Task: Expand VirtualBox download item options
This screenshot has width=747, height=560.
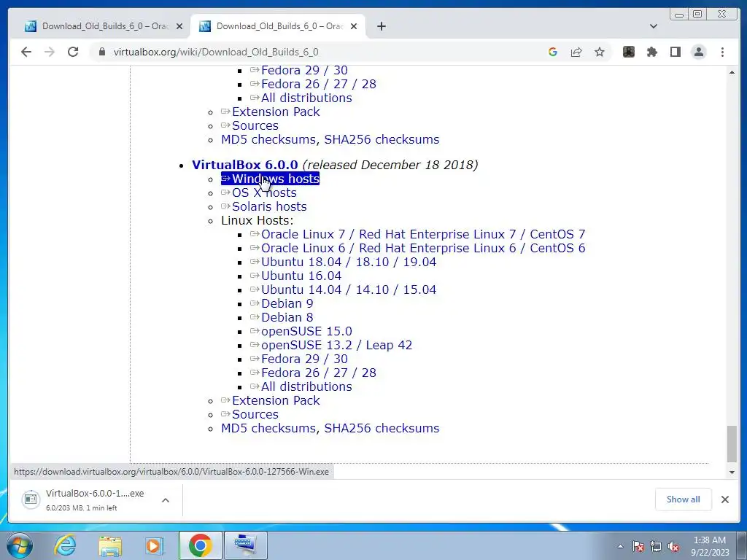Action: point(166,500)
